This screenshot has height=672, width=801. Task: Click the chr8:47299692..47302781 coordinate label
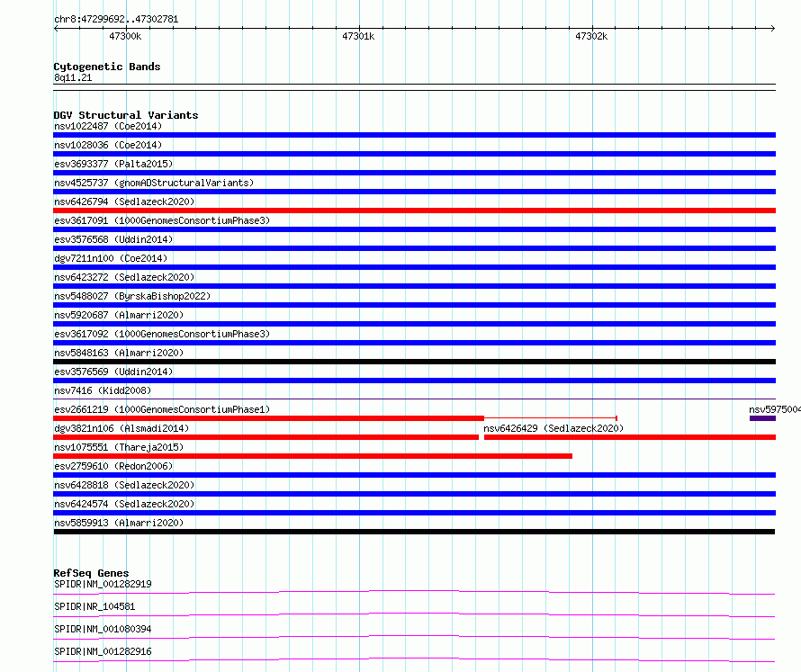tap(116, 20)
